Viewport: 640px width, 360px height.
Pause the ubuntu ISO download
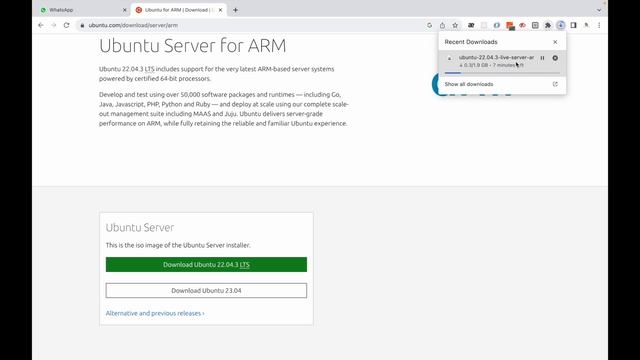tap(542, 58)
